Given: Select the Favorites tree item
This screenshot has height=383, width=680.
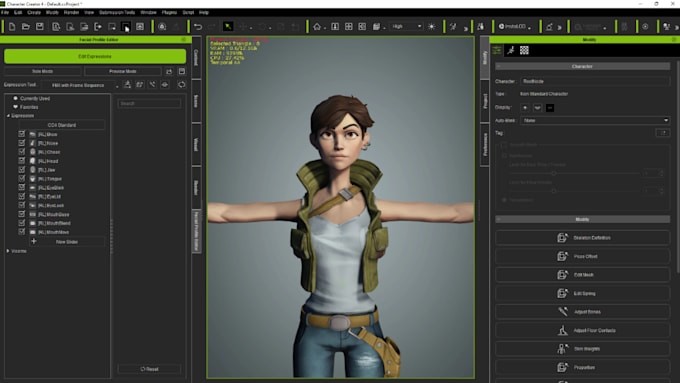Looking at the screenshot, I should coord(29,107).
